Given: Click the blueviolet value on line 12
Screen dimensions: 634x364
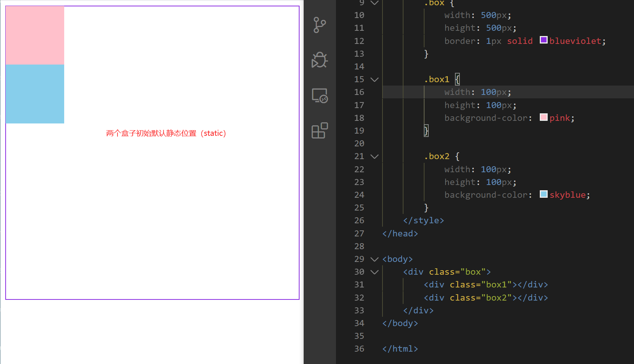Looking at the screenshot, I should pos(575,41).
